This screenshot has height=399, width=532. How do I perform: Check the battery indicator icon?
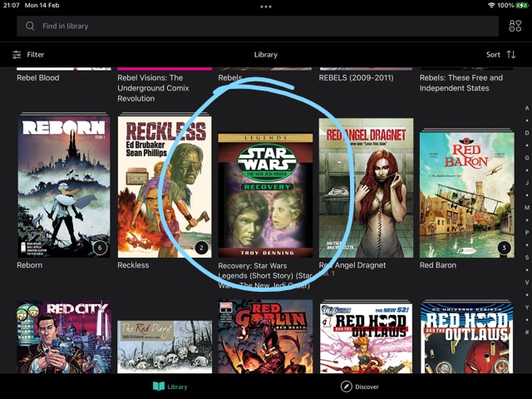click(521, 6)
